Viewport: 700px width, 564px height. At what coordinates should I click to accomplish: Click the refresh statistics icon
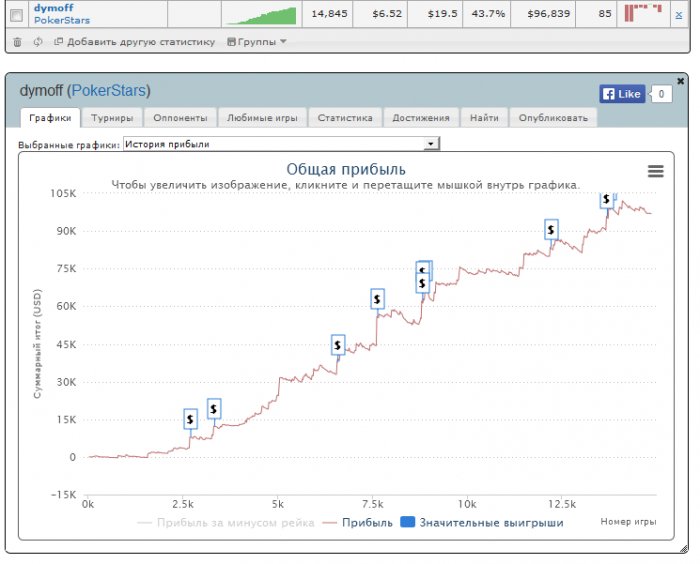coord(38,42)
